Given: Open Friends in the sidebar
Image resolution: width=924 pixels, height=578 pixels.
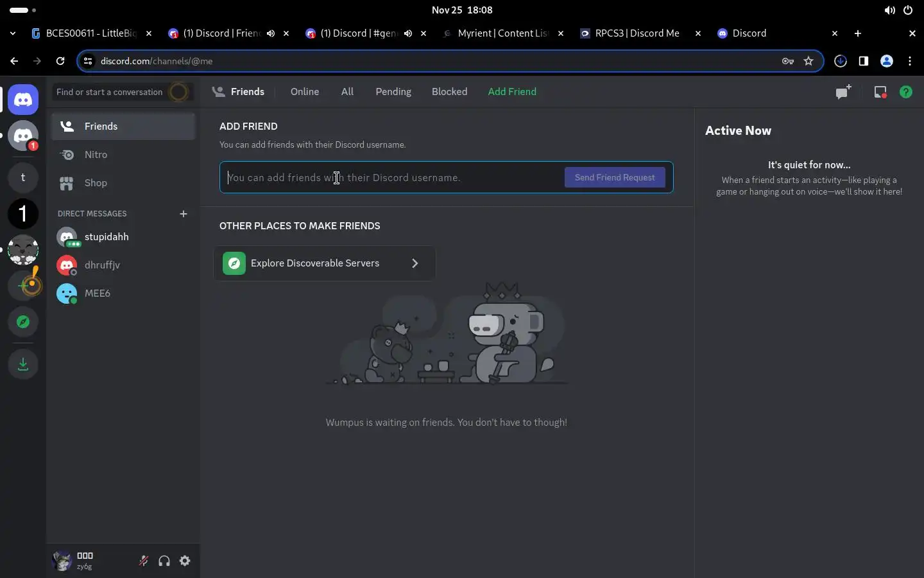Looking at the screenshot, I should tap(123, 127).
